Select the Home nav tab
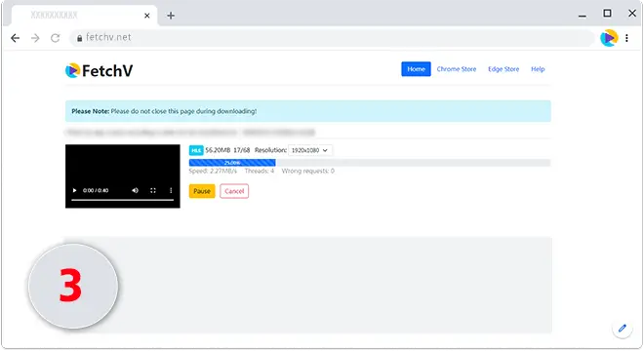The width and height of the screenshot is (644, 351). [416, 69]
